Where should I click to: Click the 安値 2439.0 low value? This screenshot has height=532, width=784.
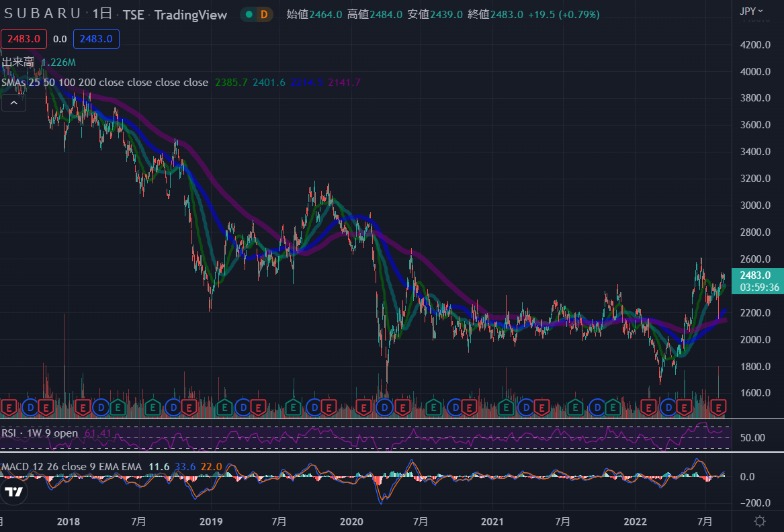point(435,15)
